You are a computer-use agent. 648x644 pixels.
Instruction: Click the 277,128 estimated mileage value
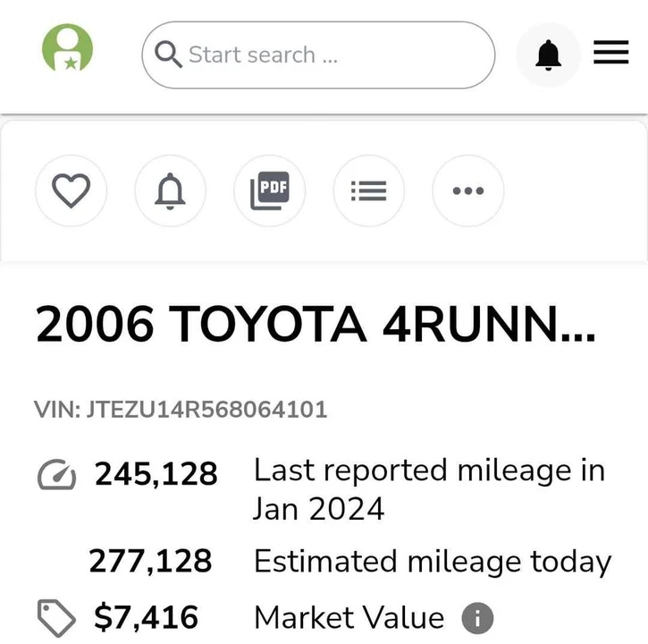point(150,562)
